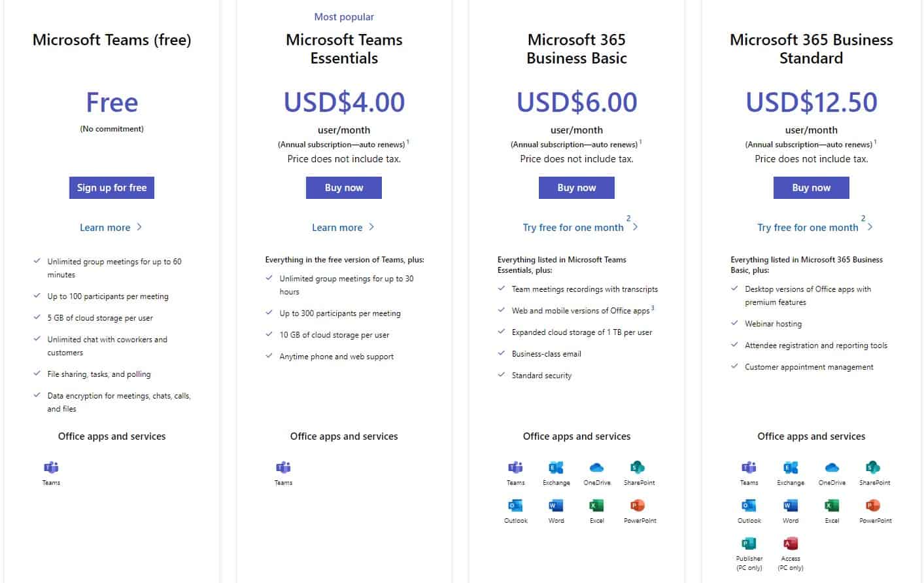Click the Teams icon under the free plan
Image resolution: width=924 pixels, height=583 pixels.
coord(51,467)
